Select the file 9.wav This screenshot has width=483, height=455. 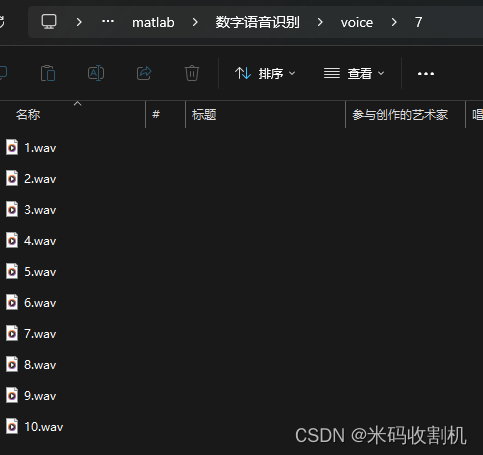tap(31, 396)
